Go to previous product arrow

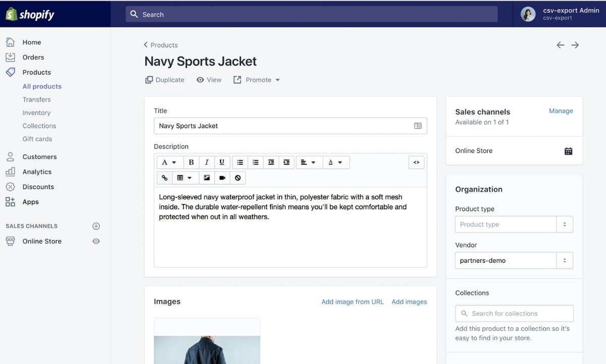coord(560,45)
